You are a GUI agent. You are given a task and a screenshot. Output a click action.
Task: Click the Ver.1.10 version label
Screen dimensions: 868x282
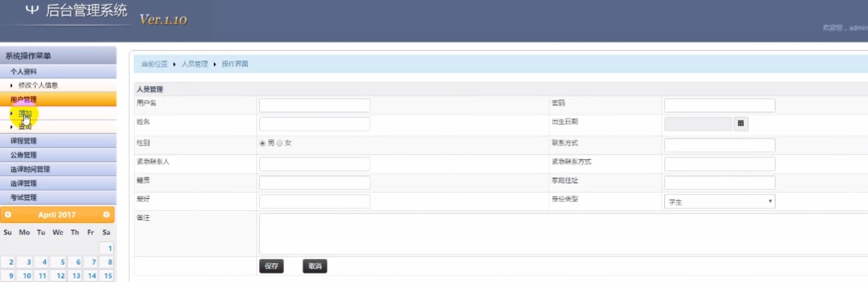coord(163,20)
